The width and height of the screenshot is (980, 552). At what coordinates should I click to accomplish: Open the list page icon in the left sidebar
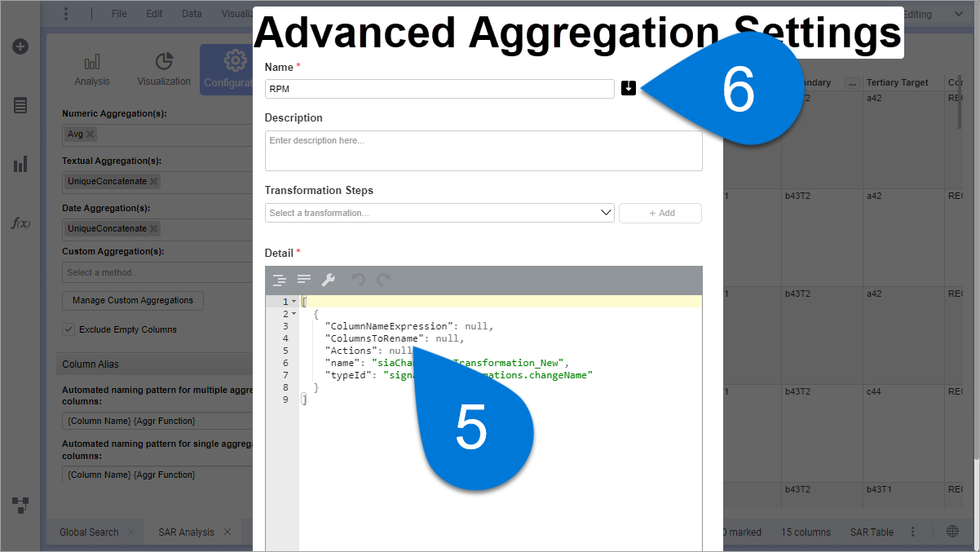point(20,105)
